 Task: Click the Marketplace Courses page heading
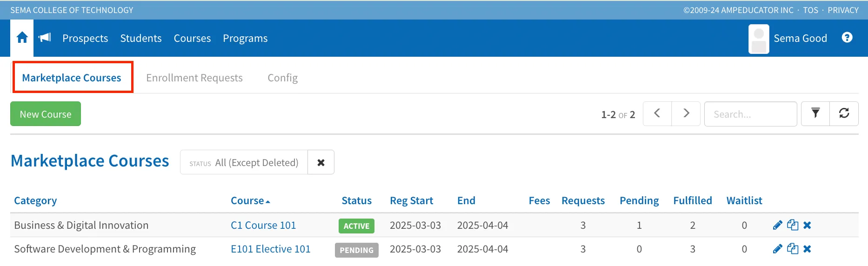(90, 161)
